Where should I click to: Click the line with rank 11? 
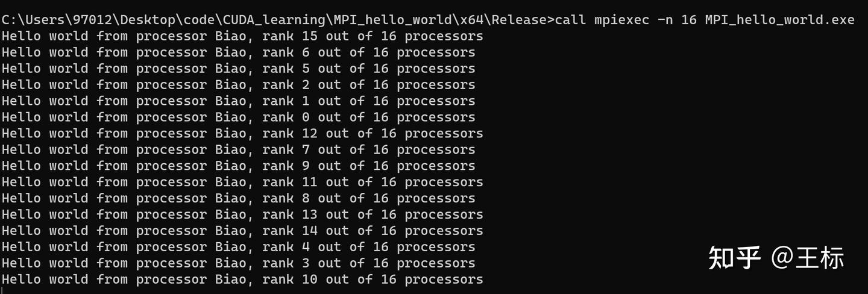click(242, 182)
